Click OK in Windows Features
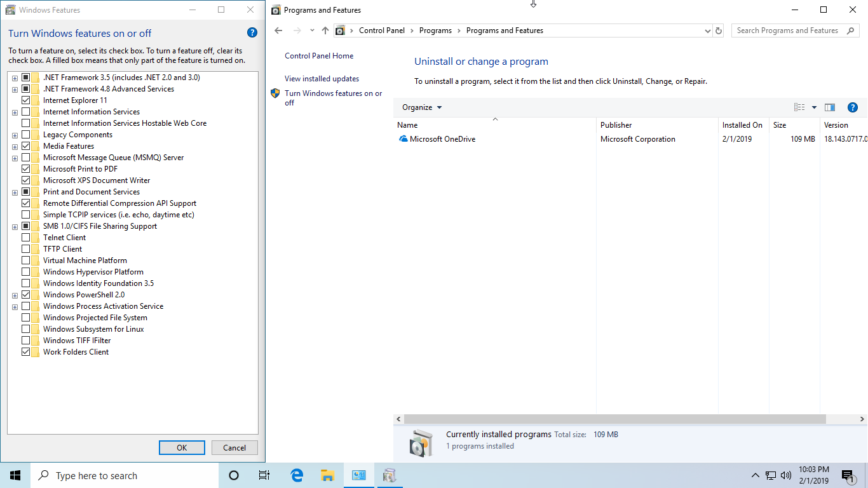The width and height of the screenshot is (868, 488). coord(182,447)
